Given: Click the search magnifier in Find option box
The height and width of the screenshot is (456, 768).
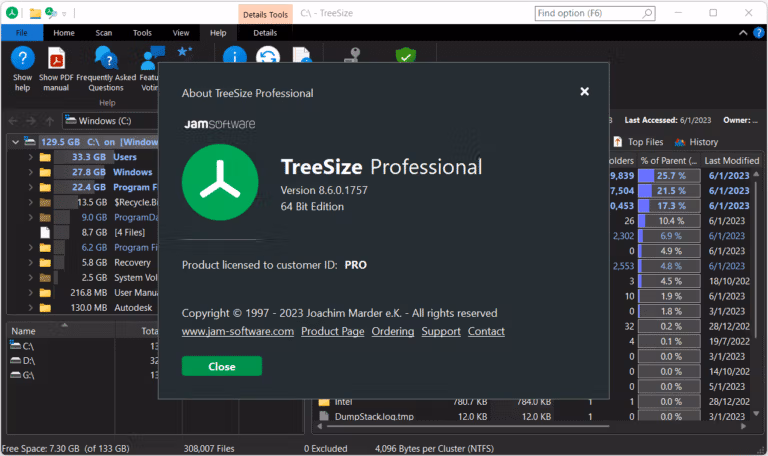Looking at the screenshot, I should coord(647,13).
